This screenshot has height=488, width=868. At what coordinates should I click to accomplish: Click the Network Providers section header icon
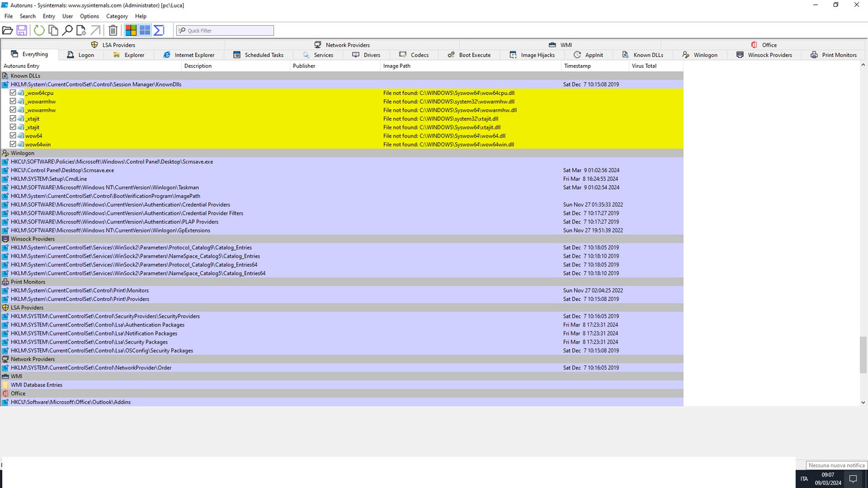(6, 359)
